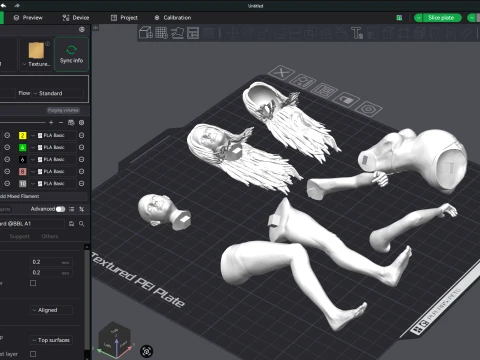Click the Textured PEI plate thumbnail
480x360 pixels.
tap(36, 50)
